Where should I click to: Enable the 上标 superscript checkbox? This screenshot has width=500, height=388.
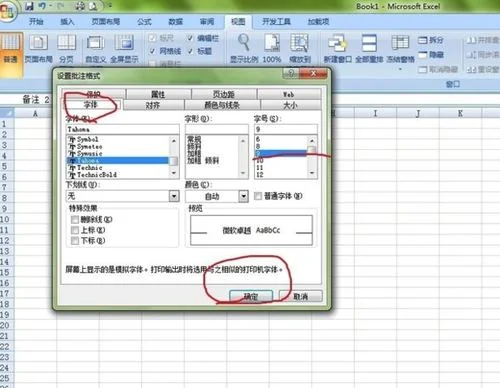pyautogui.click(x=75, y=230)
